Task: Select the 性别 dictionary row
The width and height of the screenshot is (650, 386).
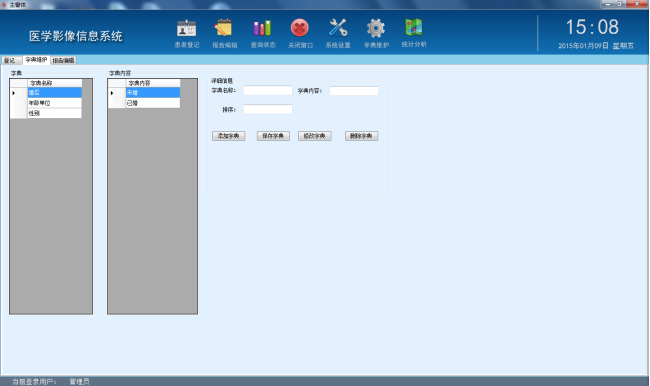Action: click(x=54, y=113)
